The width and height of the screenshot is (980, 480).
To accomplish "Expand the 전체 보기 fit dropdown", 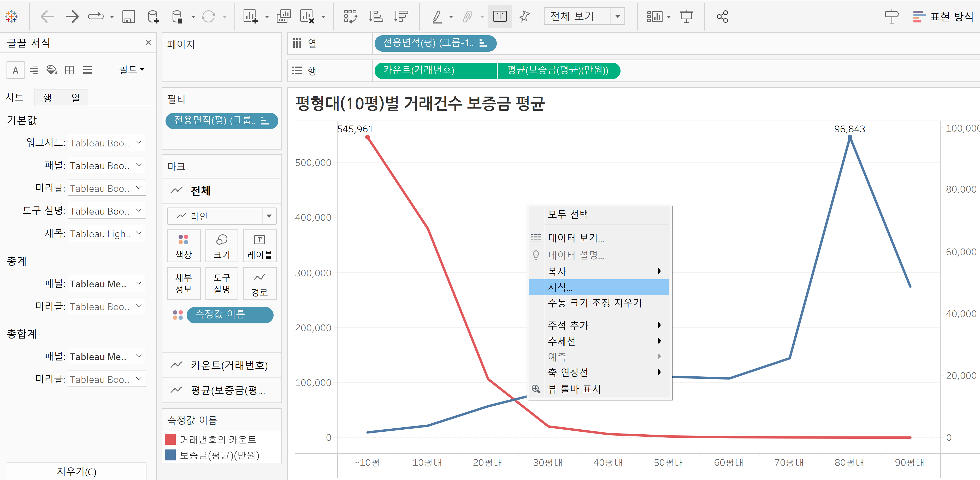I will [617, 16].
